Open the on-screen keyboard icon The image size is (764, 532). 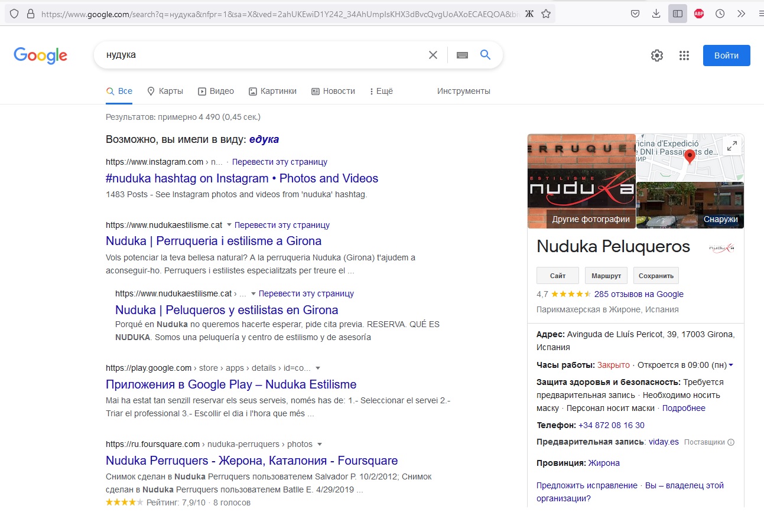click(x=462, y=55)
